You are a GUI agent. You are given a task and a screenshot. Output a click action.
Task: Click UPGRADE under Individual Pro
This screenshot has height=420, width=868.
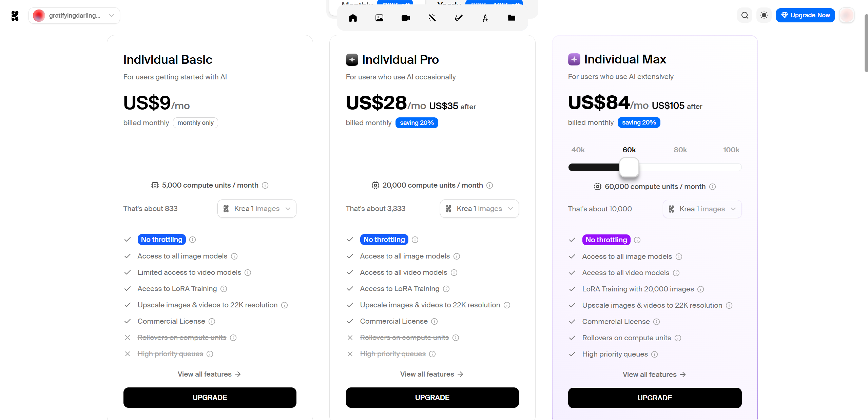pos(432,398)
